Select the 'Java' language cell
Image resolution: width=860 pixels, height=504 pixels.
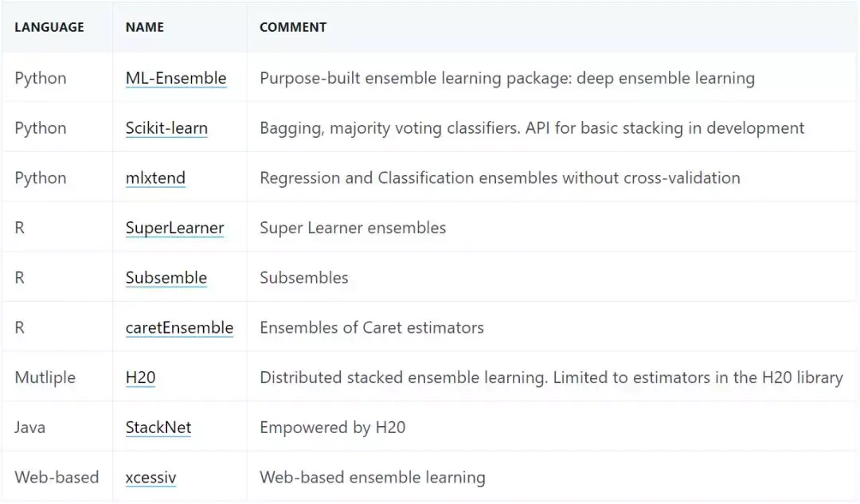[30, 428]
